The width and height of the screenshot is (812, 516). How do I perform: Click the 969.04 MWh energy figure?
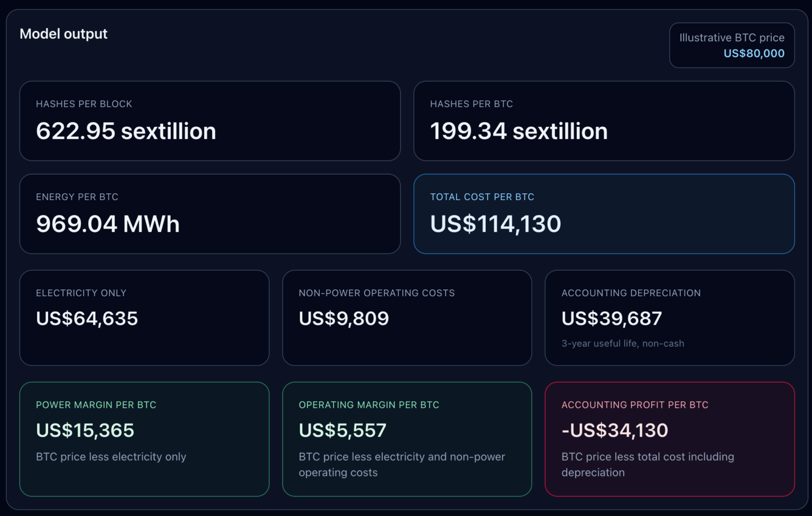coord(108,224)
